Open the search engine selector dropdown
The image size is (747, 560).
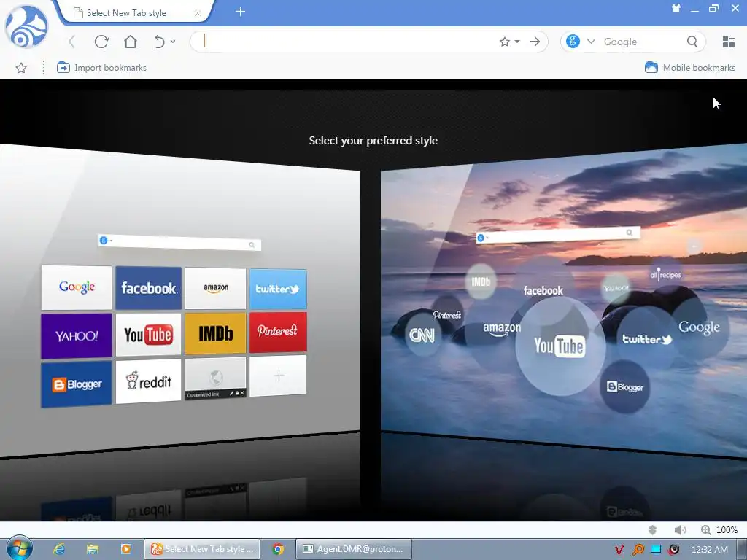591,42
